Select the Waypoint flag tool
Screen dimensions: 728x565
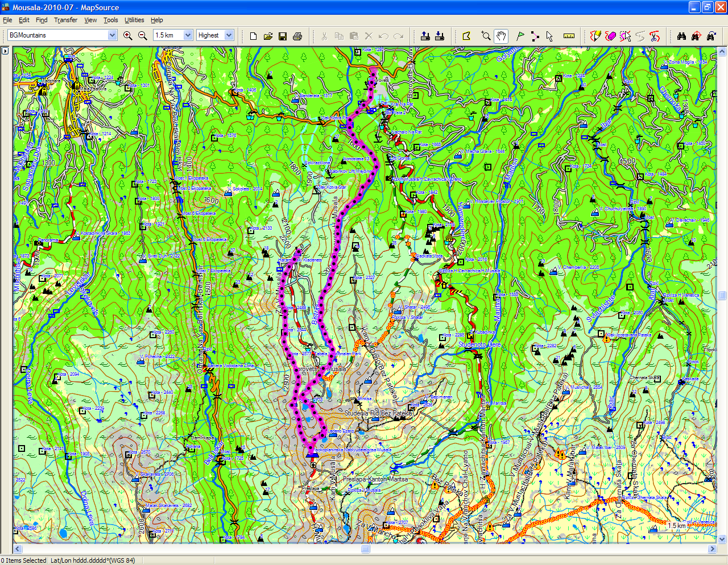point(520,36)
